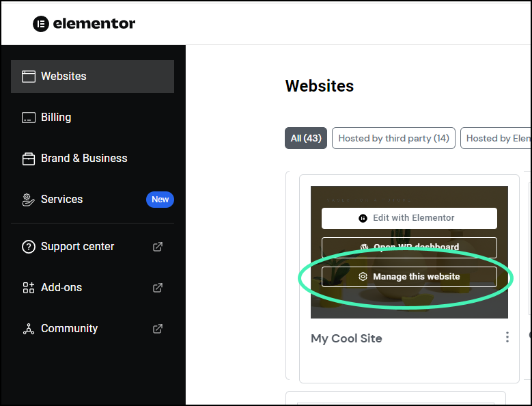Open the three-dot menu for My Cool Site

pyautogui.click(x=507, y=337)
